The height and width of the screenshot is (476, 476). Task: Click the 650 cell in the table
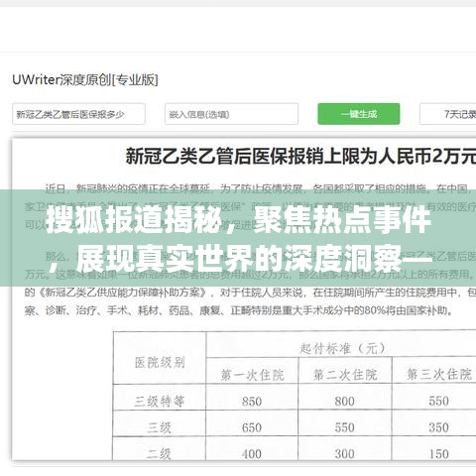pos(252,427)
